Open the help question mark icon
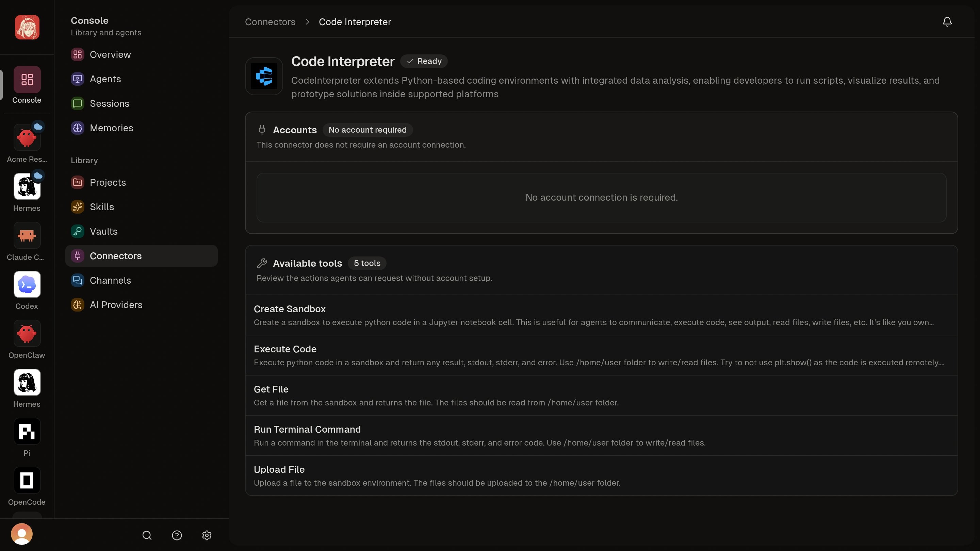This screenshot has width=980, height=551. 177,535
